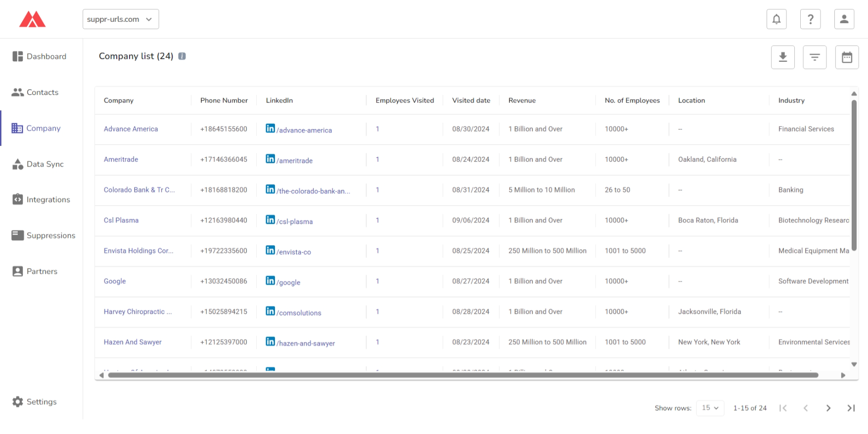Open the Csl Plasma company link
The height and width of the screenshot is (434, 868).
click(x=121, y=220)
